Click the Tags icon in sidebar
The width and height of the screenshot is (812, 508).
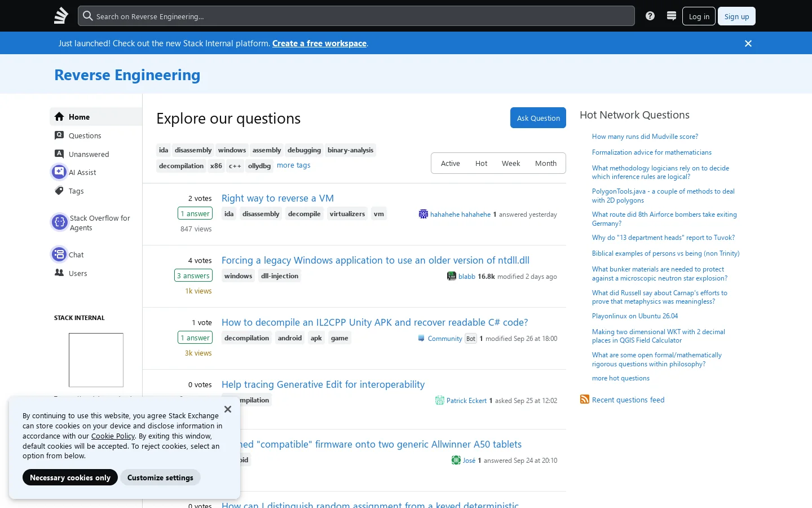coord(59,191)
